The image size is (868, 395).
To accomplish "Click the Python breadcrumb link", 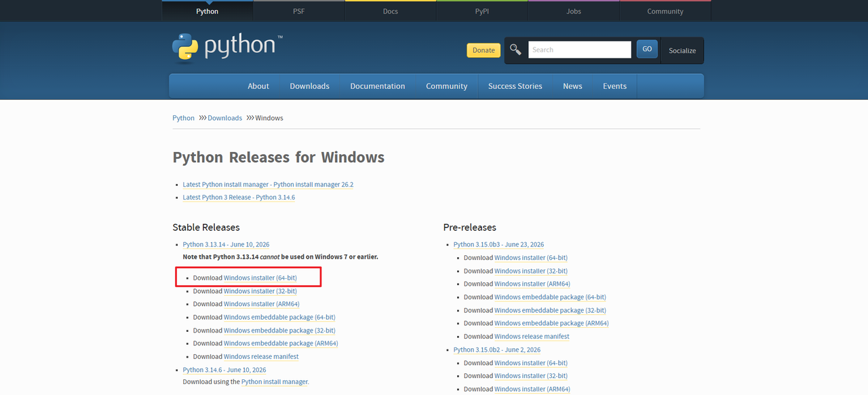I will coord(183,118).
